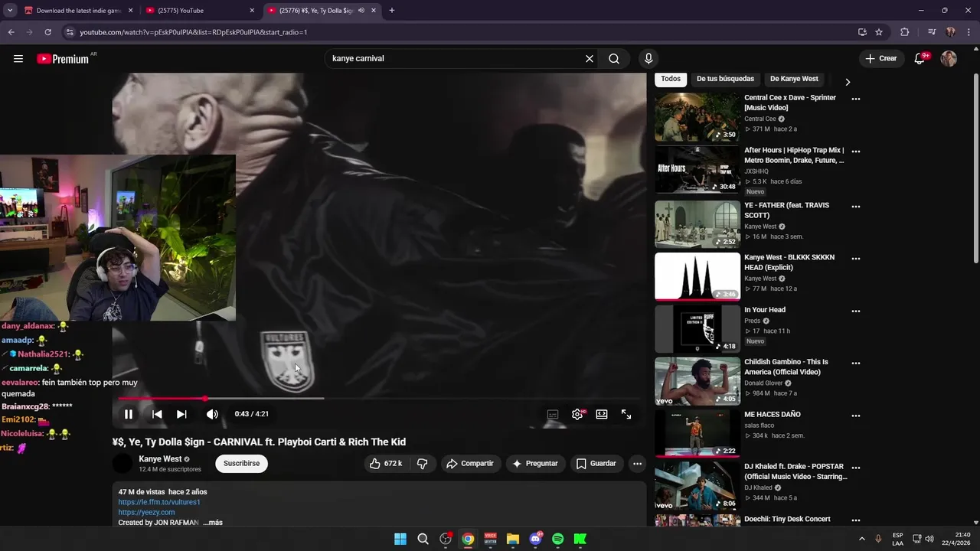Open Childish Gambino This Is America thumbnail
Image resolution: width=980 pixels, height=551 pixels.
coord(697,380)
